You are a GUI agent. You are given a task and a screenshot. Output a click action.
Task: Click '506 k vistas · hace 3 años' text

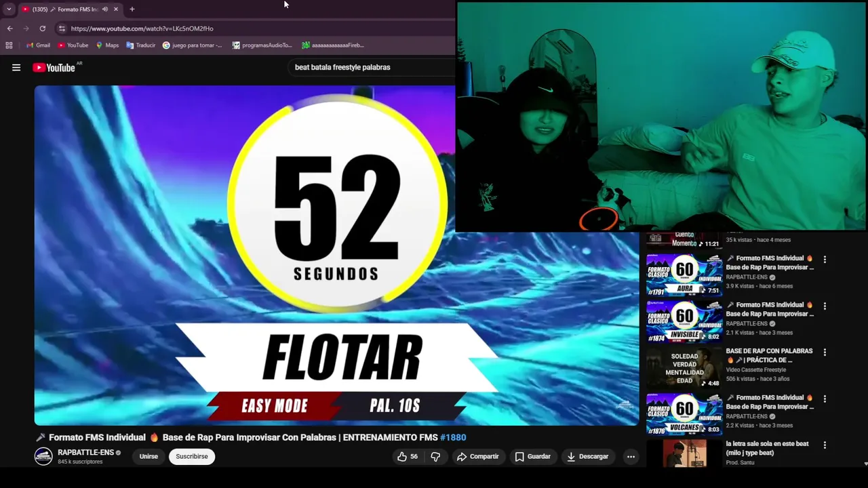pos(758,379)
